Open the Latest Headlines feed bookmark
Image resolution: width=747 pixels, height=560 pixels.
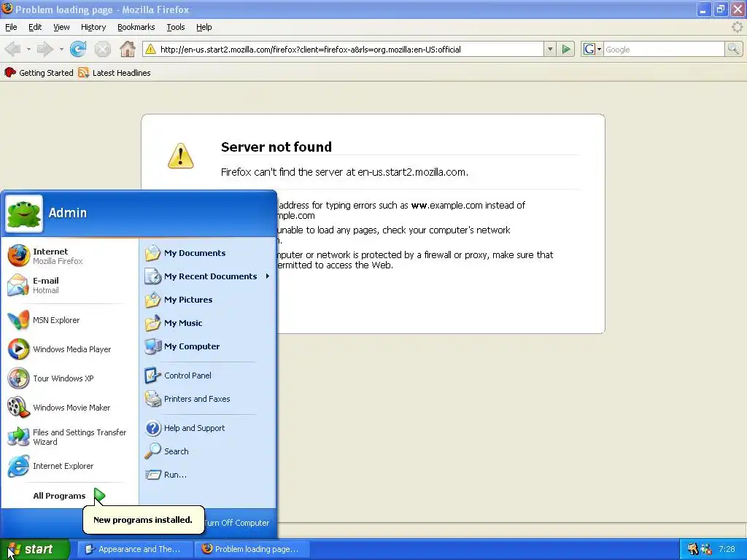pyautogui.click(x=115, y=73)
